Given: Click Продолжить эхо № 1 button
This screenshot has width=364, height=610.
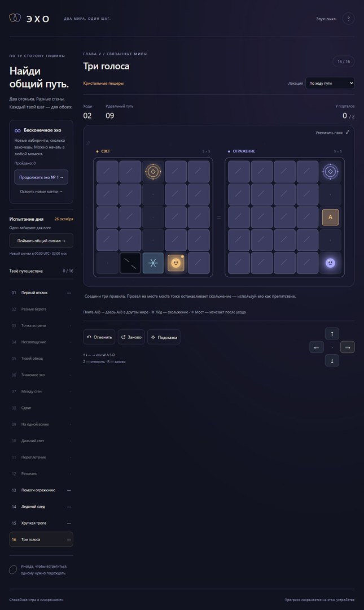Looking at the screenshot, I should [x=41, y=177].
